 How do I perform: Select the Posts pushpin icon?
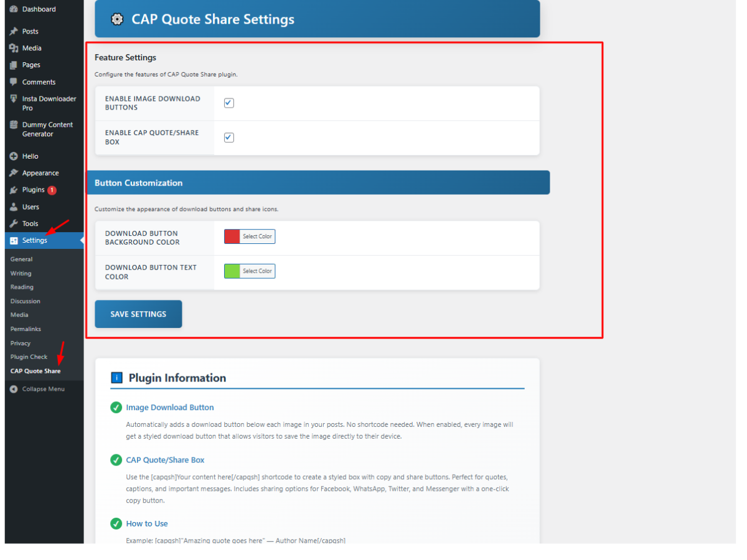(14, 31)
